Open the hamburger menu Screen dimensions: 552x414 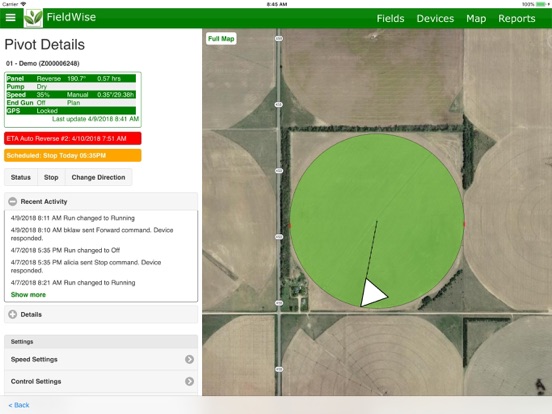click(x=11, y=18)
